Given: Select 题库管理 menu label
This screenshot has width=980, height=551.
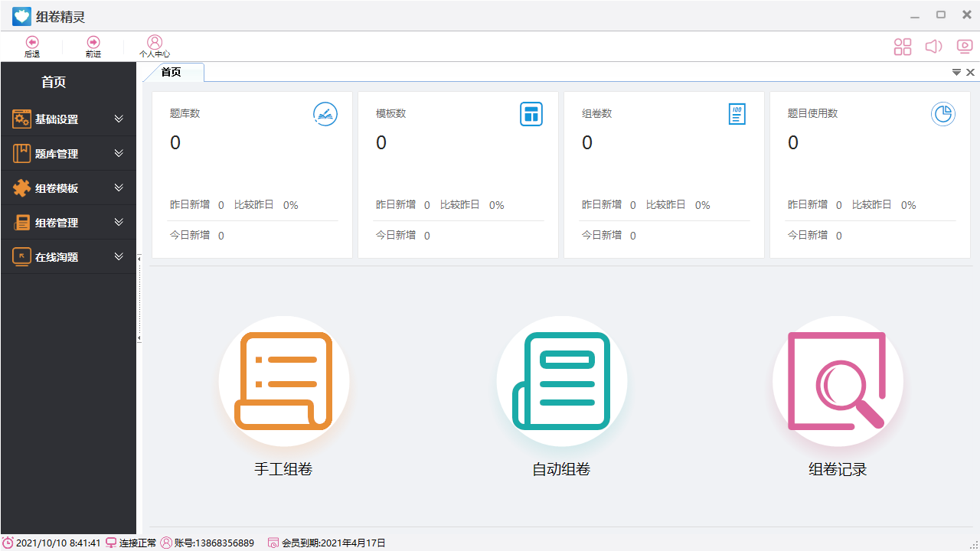Looking at the screenshot, I should (x=57, y=155).
